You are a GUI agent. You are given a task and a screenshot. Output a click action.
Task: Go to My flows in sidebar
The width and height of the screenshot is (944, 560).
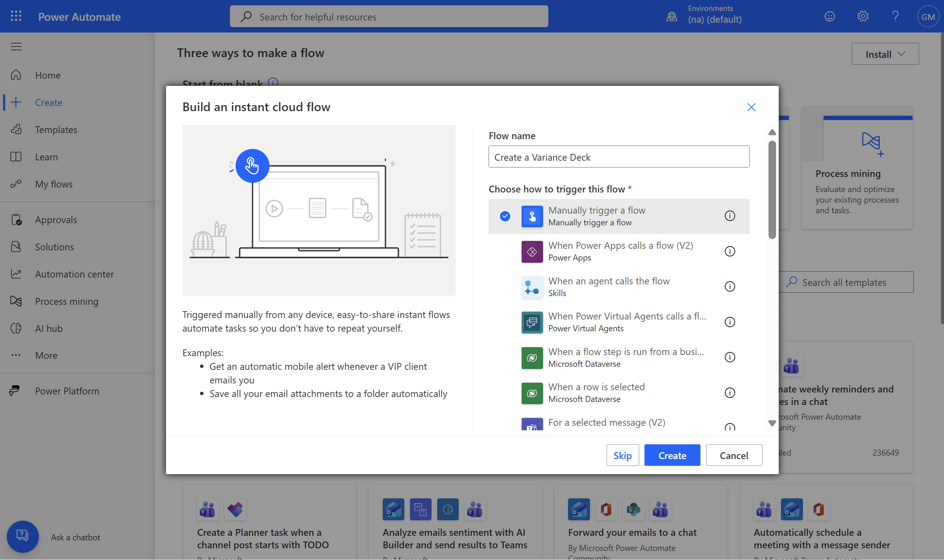pos(54,184)
